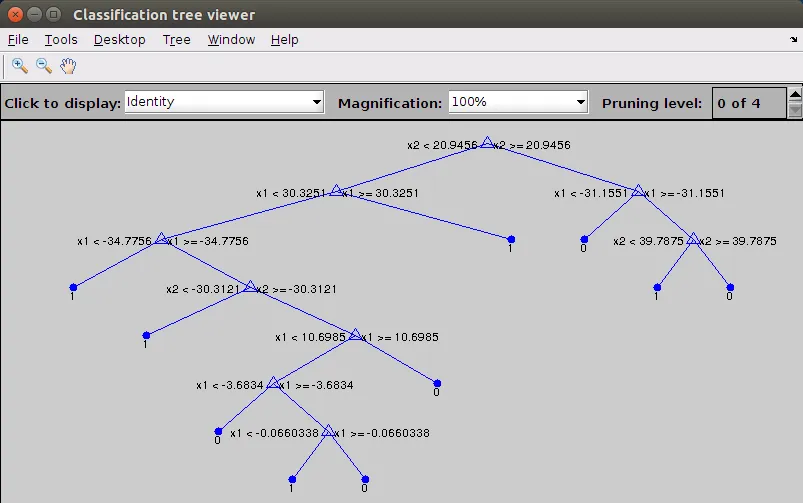Select the Zoom Out magnifier tool
The width and height of the screenshot is (803, 503).
click(44, 66)
